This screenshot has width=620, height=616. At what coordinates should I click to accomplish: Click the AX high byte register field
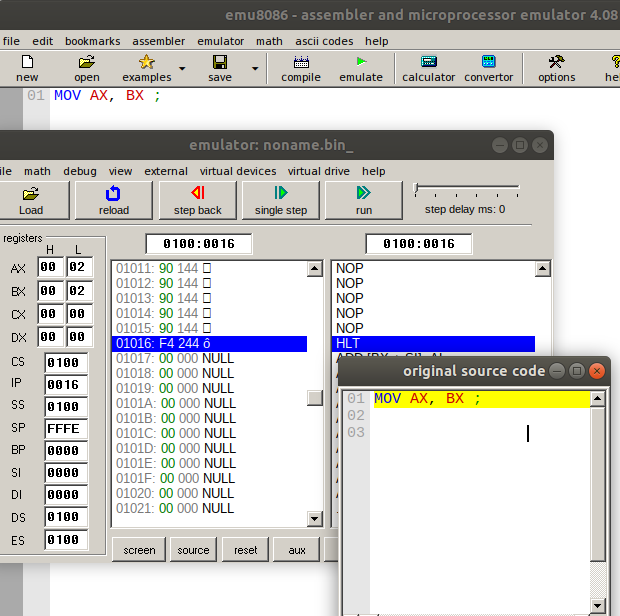(50, 268)
